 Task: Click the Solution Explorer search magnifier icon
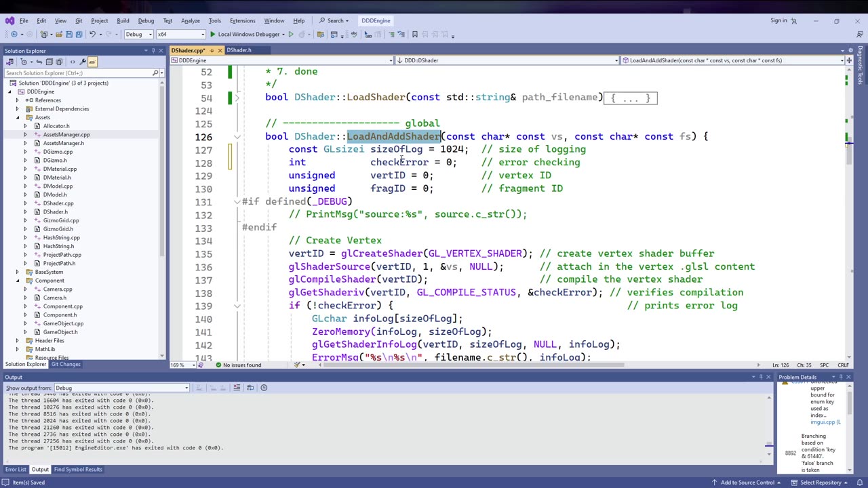point(155,73)
